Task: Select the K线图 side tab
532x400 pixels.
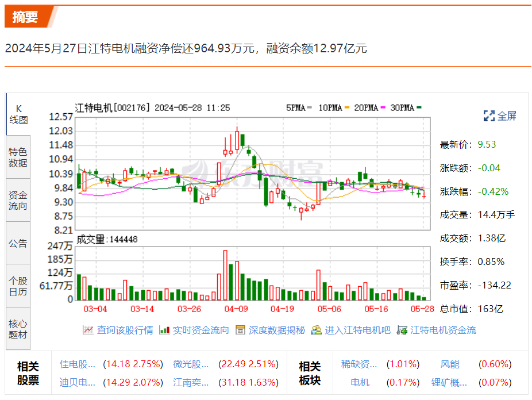Action: click(x=18, y=114)
